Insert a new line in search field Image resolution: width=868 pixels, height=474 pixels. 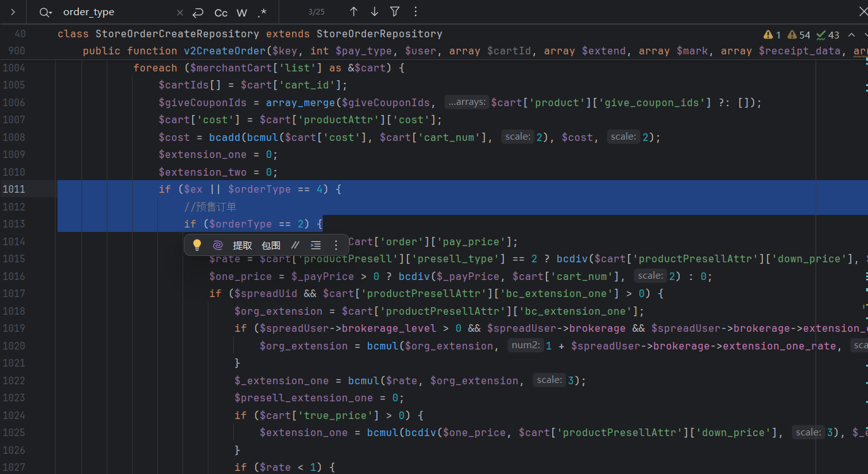(x=198, y=12)
